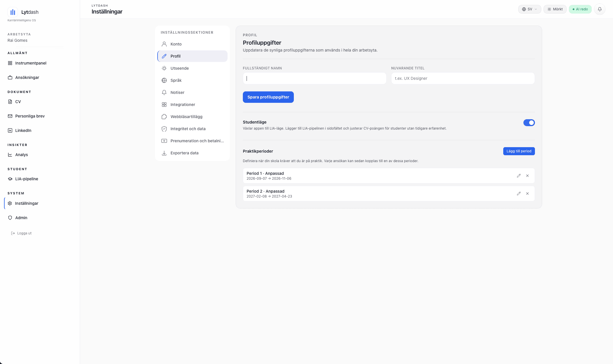Click the globe icon in language selector
This screenshot has width=613, height=364.
click(524, 9)
